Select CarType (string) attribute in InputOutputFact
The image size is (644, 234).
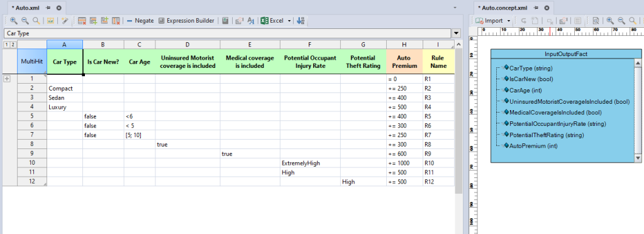click(x=531, y=68)
